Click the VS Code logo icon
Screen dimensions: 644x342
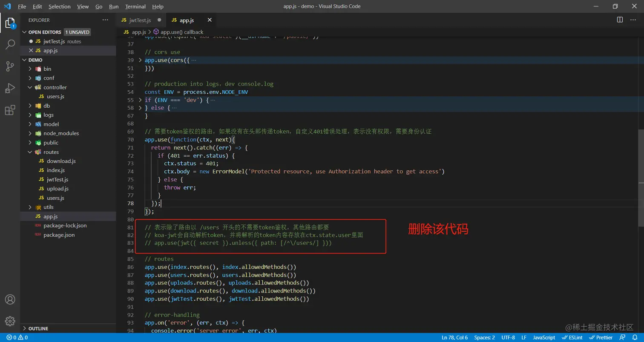(x=7, y=6)
